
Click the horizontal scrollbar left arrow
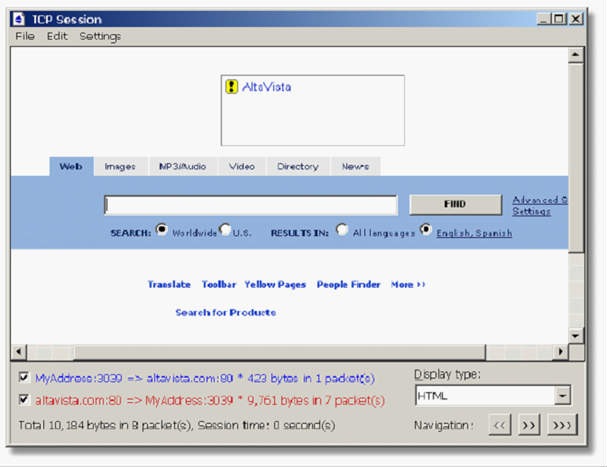(19, 352)
